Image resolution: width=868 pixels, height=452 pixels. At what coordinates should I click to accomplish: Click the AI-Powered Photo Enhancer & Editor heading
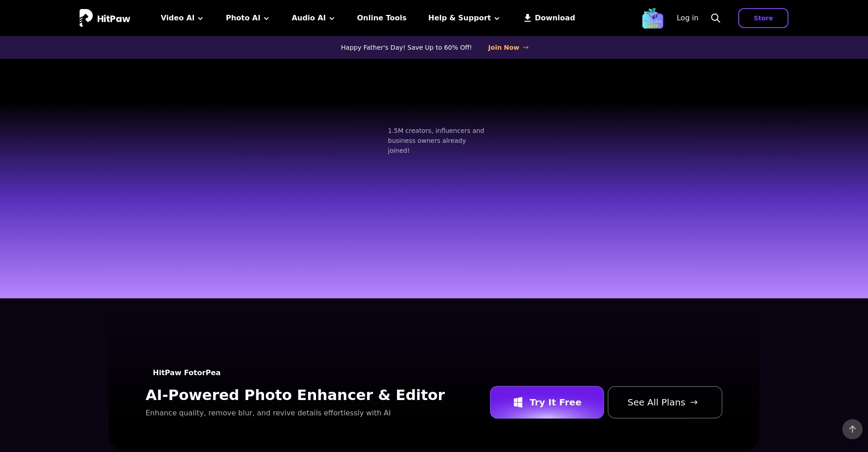[x=295, y=395]
